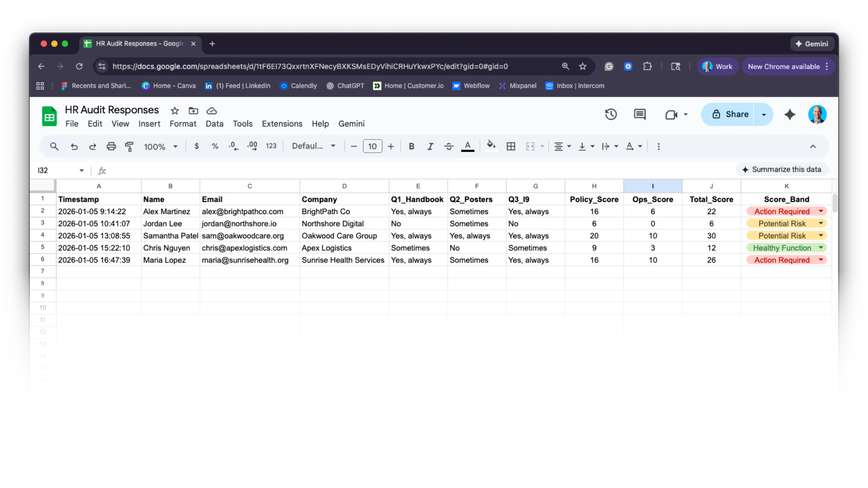Image resolution: width=868 pixels, height=488 pixels.
Task: Open the Default font family dropdown
Action: click(x=313, y=146)
